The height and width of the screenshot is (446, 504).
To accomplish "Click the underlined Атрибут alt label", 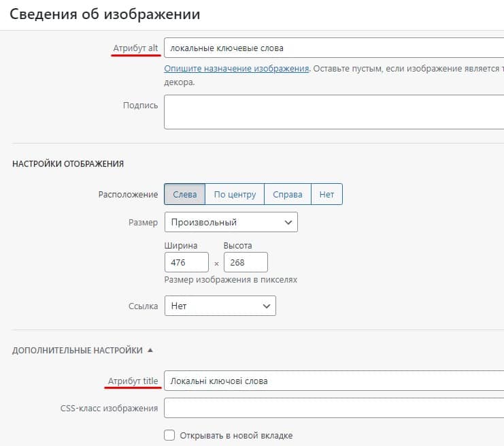I will tap(135, 48).
